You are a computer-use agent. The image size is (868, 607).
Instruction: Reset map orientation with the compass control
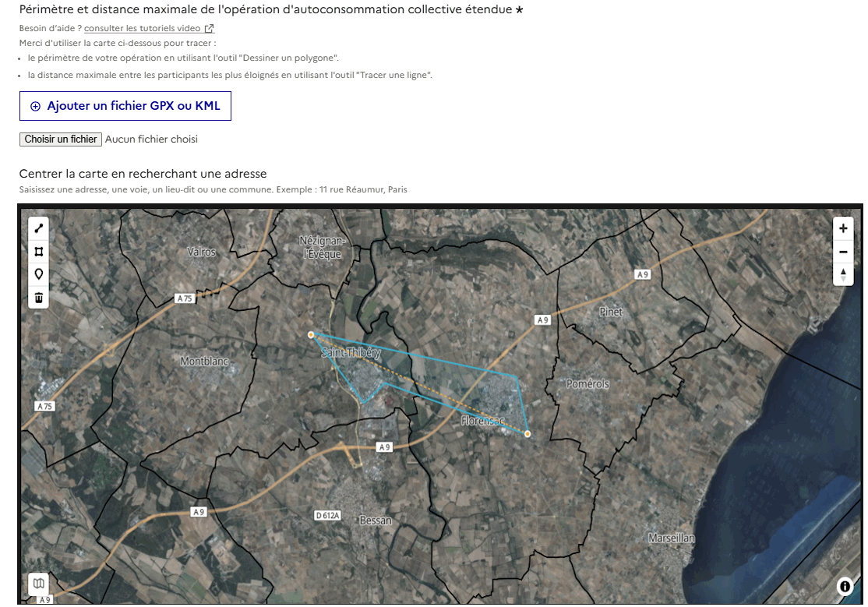[x=843, y=274]
